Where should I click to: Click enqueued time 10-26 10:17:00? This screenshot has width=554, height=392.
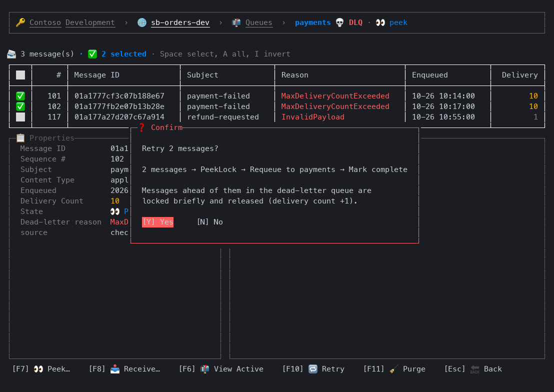(443, 106)
